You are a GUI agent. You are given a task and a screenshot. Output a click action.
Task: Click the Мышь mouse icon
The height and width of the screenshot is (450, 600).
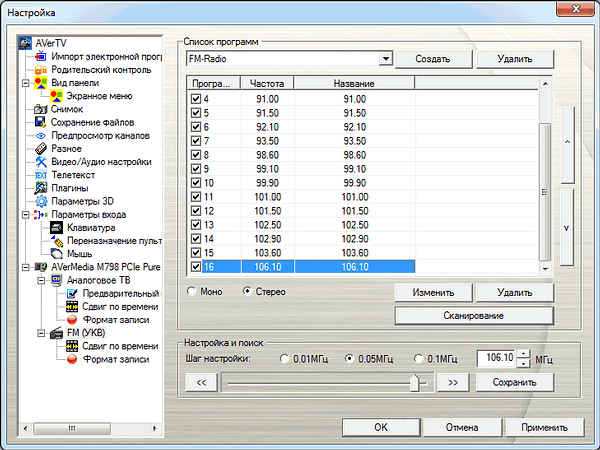56,253
